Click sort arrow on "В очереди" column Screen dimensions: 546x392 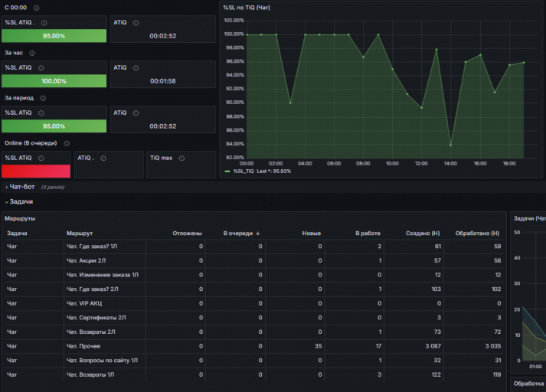[257, 233]
